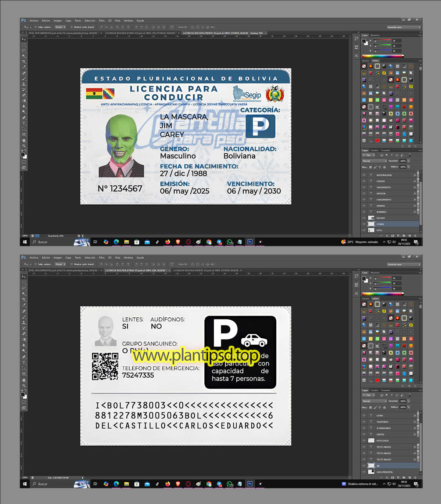This screenshot has width=441, height=504.
Task: Click the color spectrum ramp in the top window
Action: pos(383,56)
